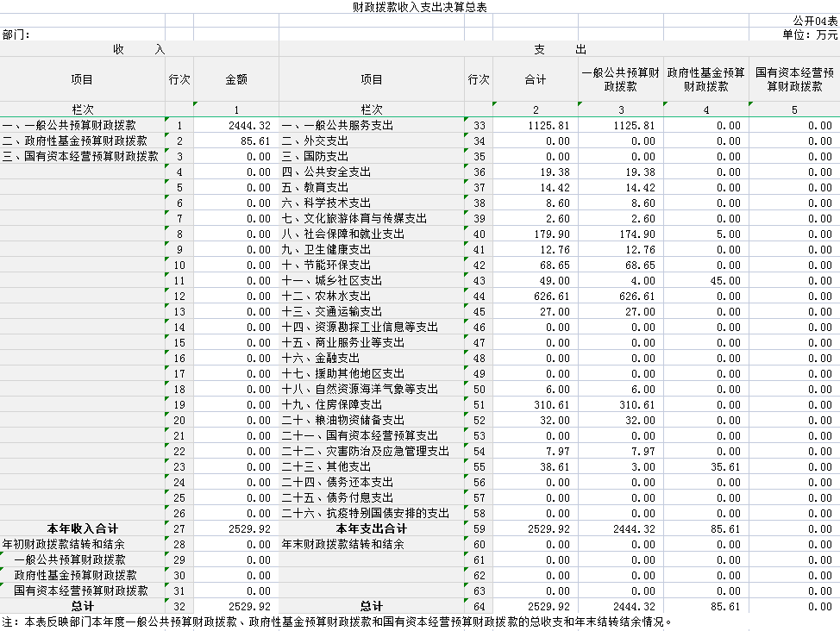Click the 金额 column header
The width and height of the screenshot is (840, 631).
pos(236,79)
